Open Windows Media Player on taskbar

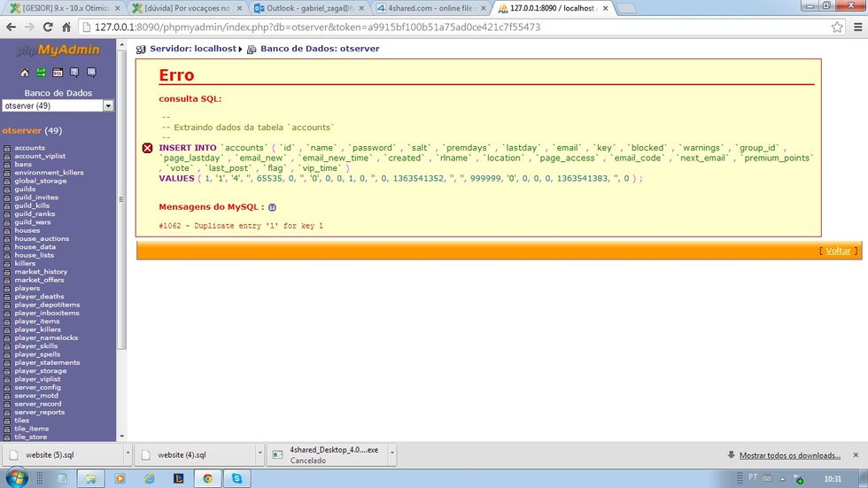pyautogui.click(x=120, y=478)
